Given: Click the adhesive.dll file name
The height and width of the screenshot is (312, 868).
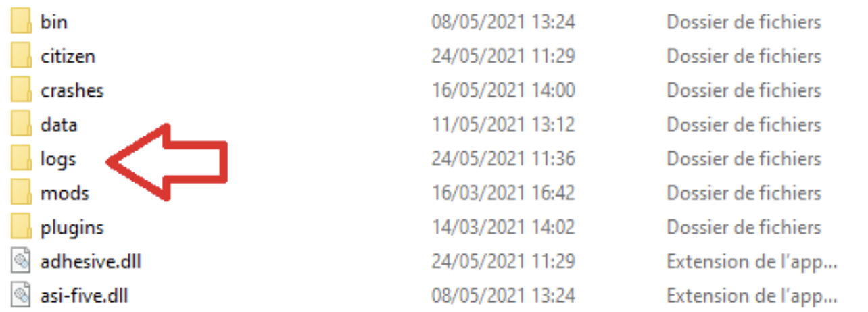Looking at the screenshot, I should [x=91, y=261].
